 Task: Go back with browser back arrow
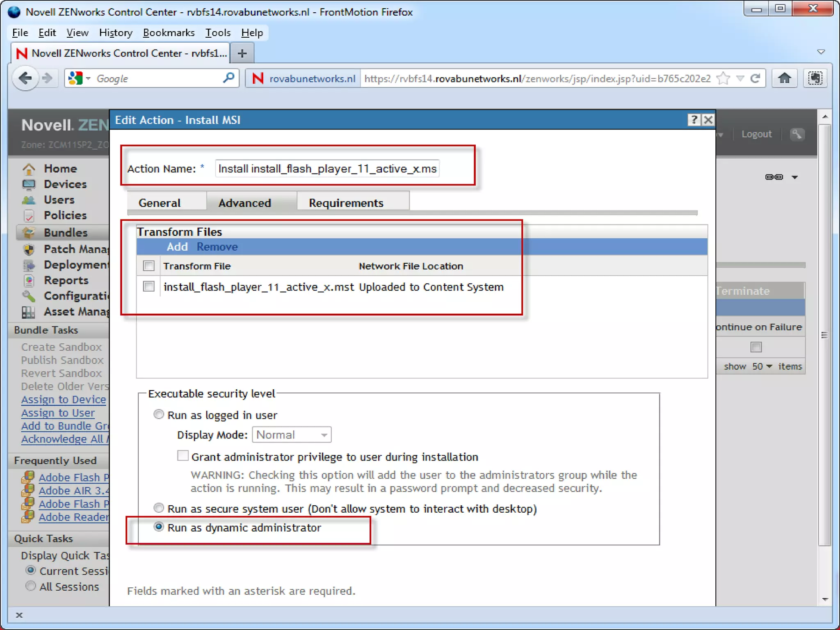[25, 78]
